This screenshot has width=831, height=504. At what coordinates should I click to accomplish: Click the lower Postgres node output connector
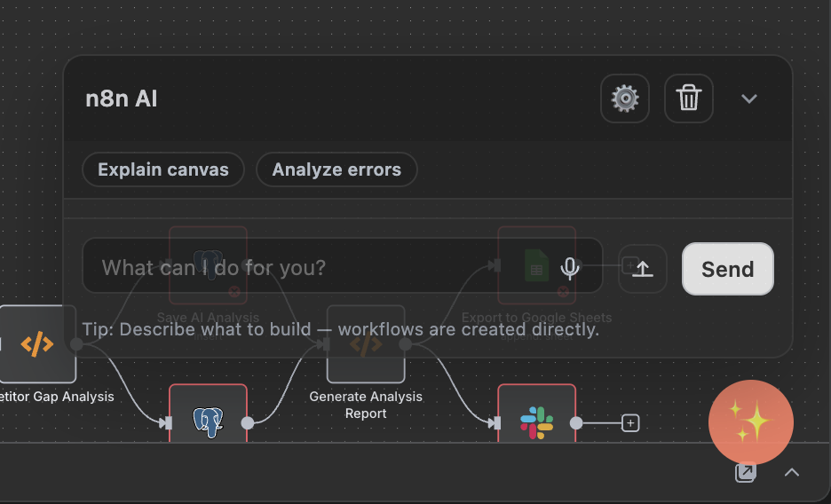(x=248, y=423)
